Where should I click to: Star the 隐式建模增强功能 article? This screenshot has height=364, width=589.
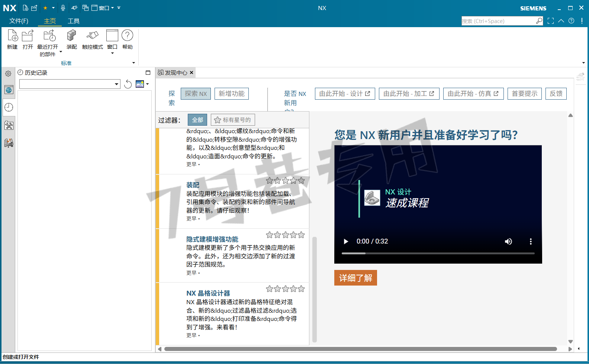click(x=285, y=235)
